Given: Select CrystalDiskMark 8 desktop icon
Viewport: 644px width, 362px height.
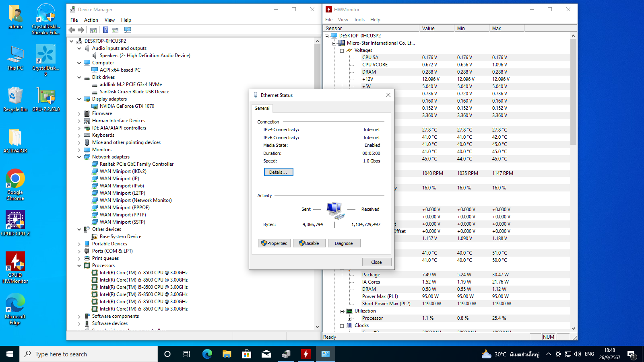Looking at the screenshot, I should pyautogui.click(x=45, y=60).
